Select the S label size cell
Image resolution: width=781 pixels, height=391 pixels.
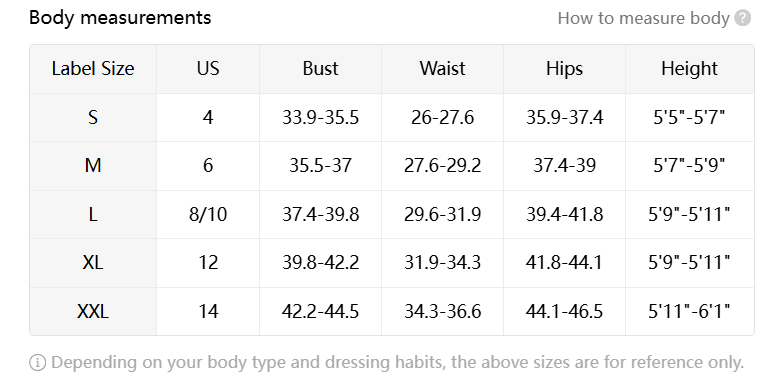click(x=93, y=118)
